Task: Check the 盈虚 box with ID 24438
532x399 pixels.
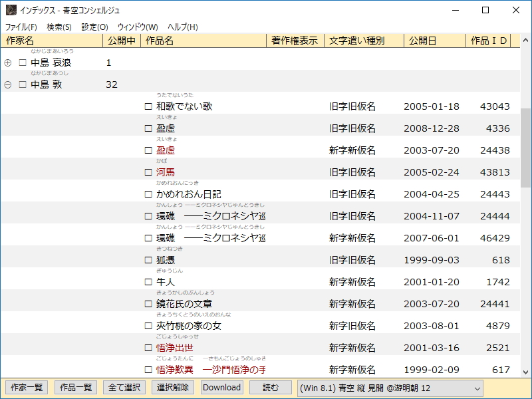Action: pos(148,150)
